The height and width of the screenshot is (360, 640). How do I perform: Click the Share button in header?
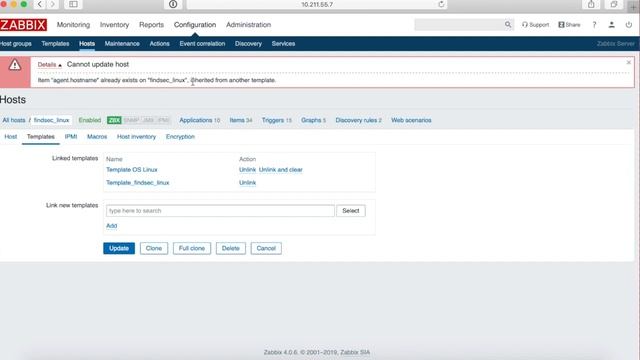tap(569, 24)
